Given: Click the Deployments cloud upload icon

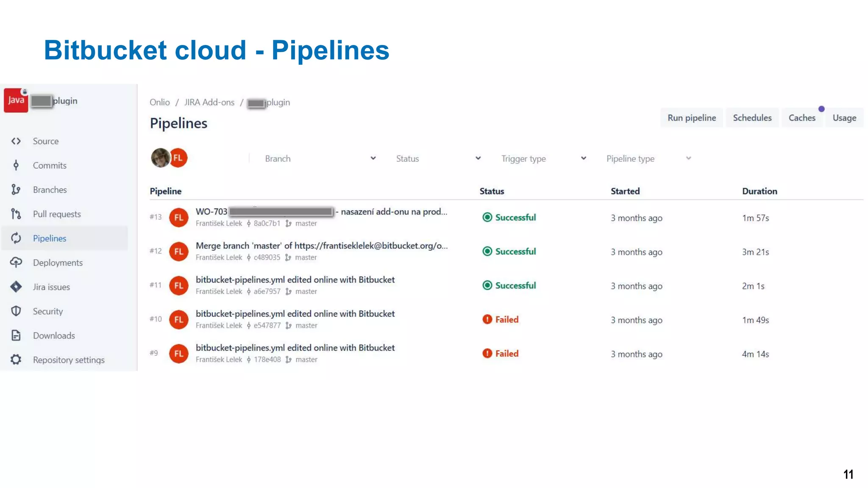Looking at the screenshot, I should [x=16, y=263].
